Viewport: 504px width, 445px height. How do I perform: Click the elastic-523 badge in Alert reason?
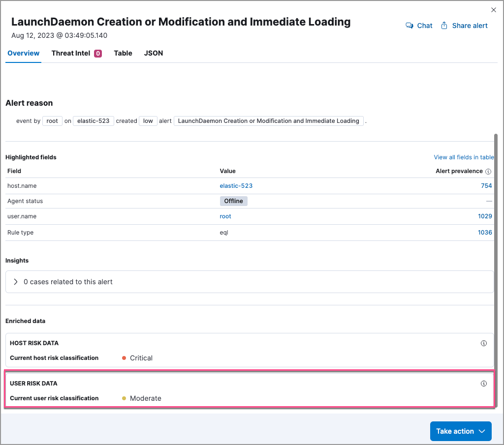93,120
